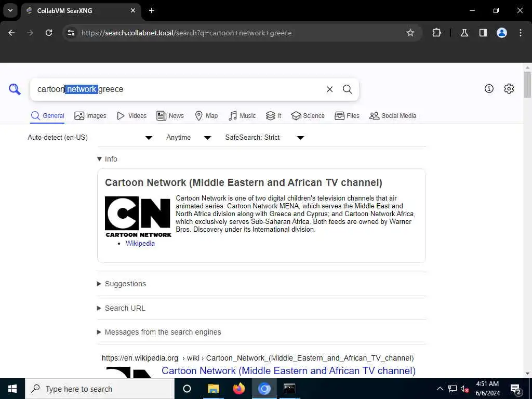Open Windows Start menu
532x399 pixels.
(x=12, y=389)
